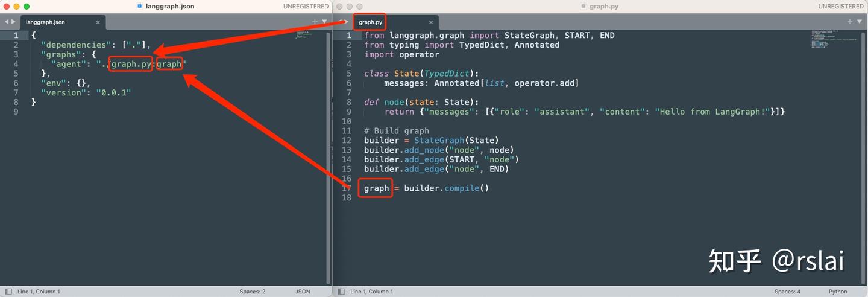Close the langgraph.json tab
Viewport: 868px width, 297px height.
click(x=98, y=22)
